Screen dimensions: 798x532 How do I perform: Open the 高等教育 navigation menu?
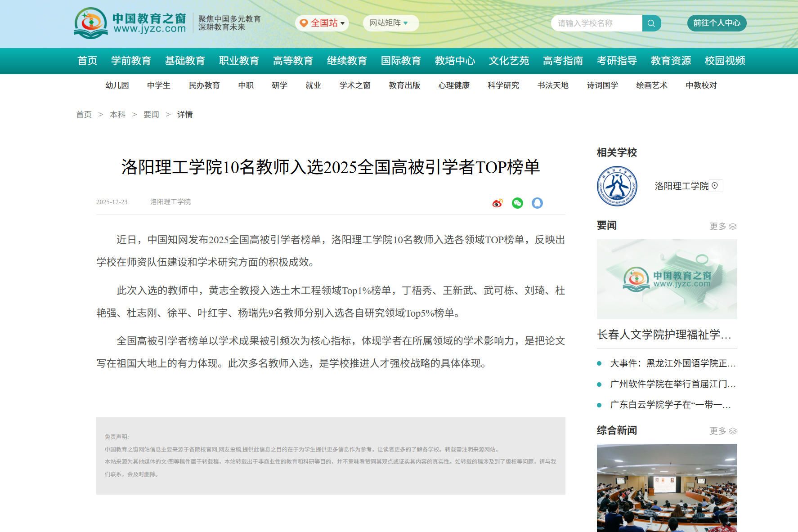pos(293,61)
